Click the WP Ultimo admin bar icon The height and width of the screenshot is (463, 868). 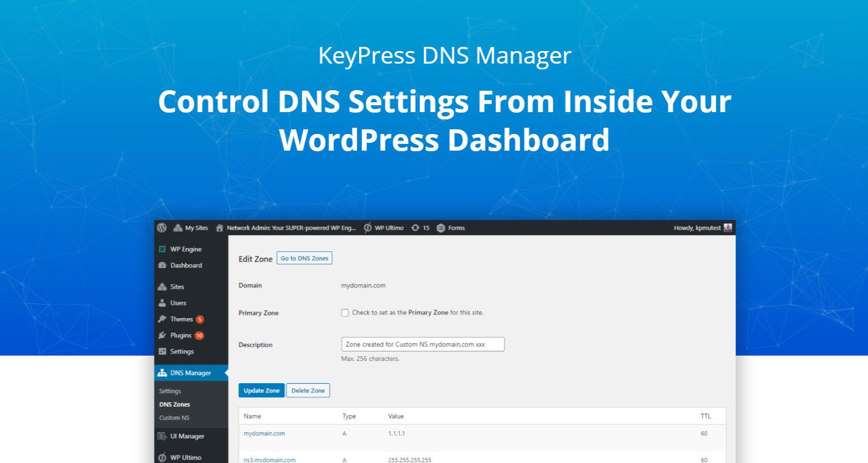pyautogui.click(x=367, y=228)
